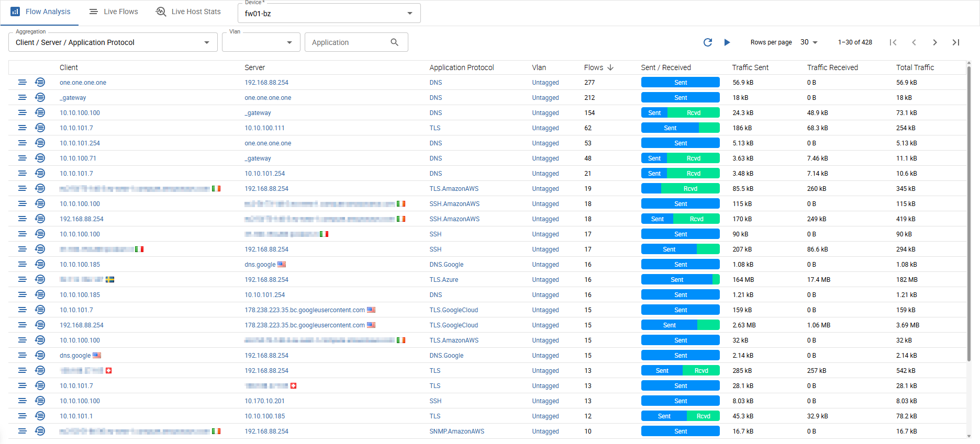Open flow details icon for 10.10.100.71 row
The image size is (980, 444).
pos(40,158)
